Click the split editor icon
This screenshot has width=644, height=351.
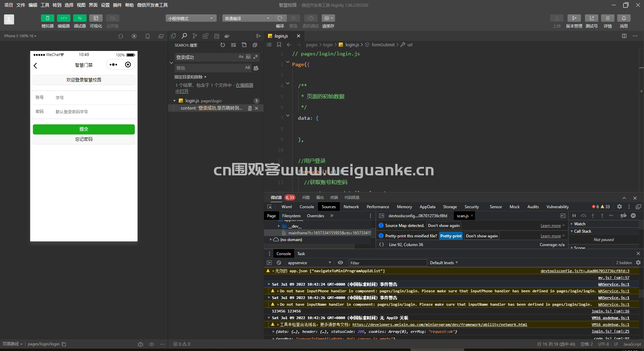[x=624, y=36]
